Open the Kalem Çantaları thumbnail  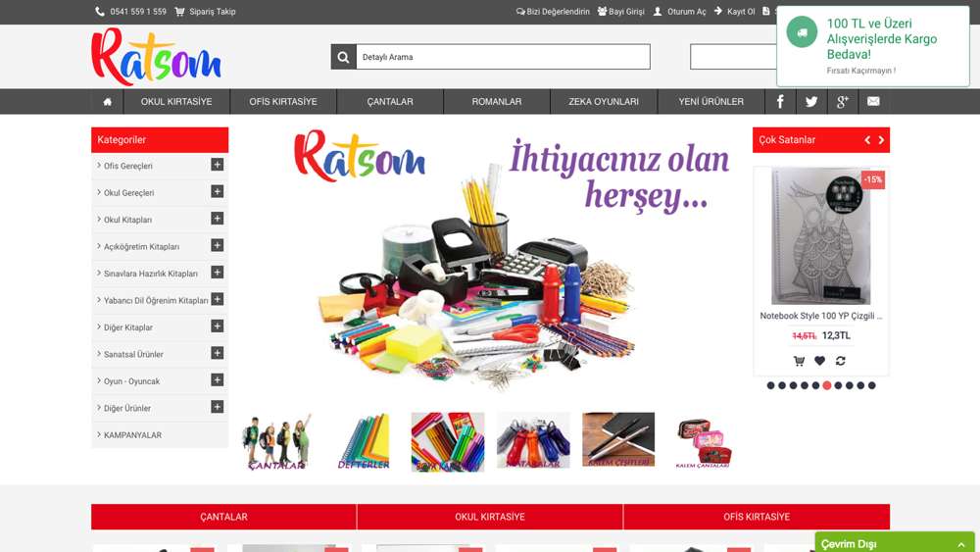pos(703,443)
